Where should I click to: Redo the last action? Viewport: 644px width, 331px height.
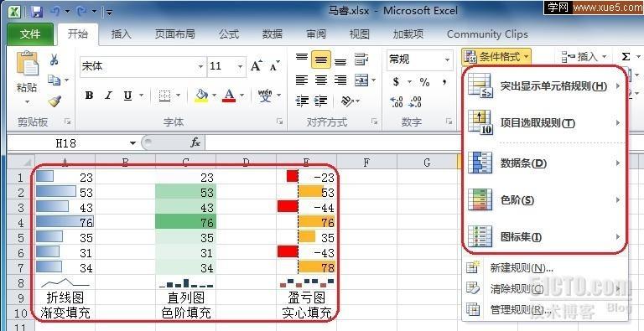click(81, 11)
